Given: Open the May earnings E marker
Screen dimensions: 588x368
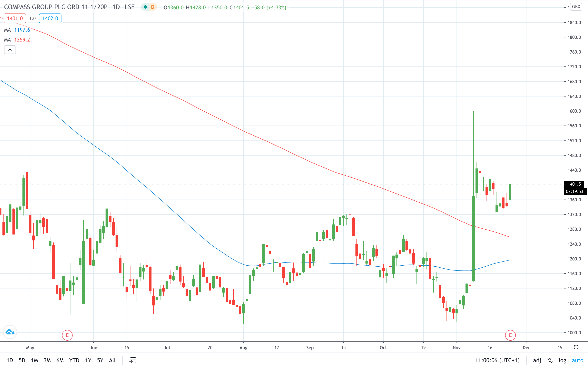Looking at the screenshot, I should click(x=67, y=335).
